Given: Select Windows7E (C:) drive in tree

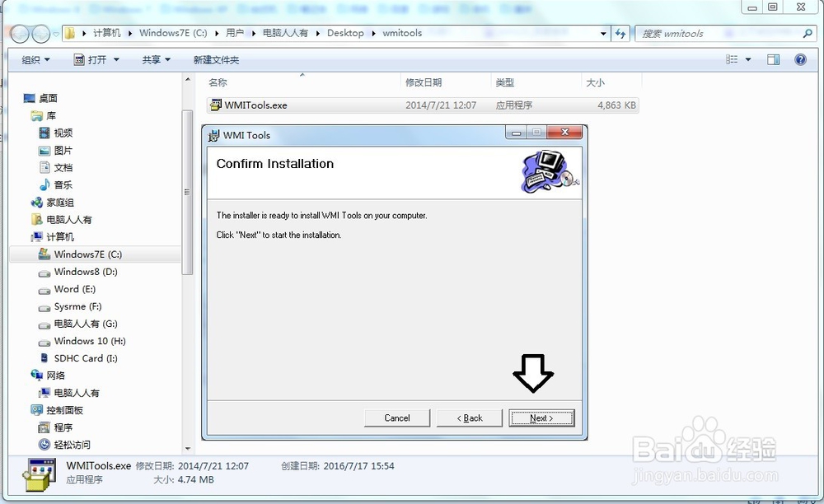Looking at the screenshot, I should (x=88, y=254).
